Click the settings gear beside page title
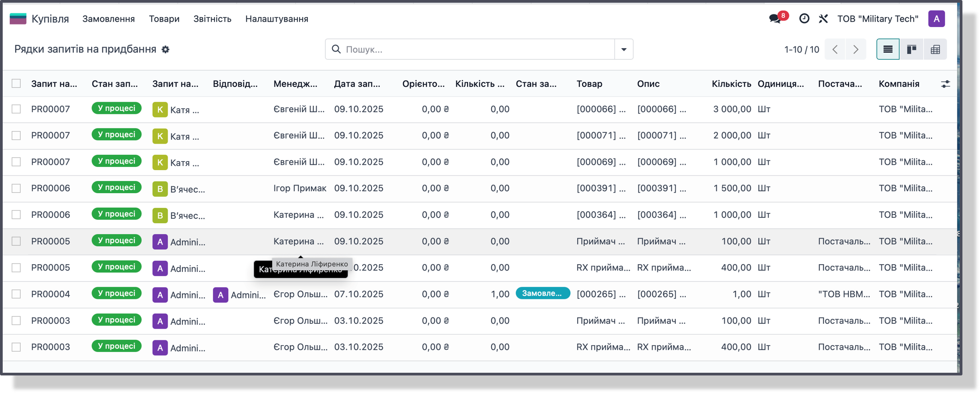980x393 pixels. tap(165, 50)
